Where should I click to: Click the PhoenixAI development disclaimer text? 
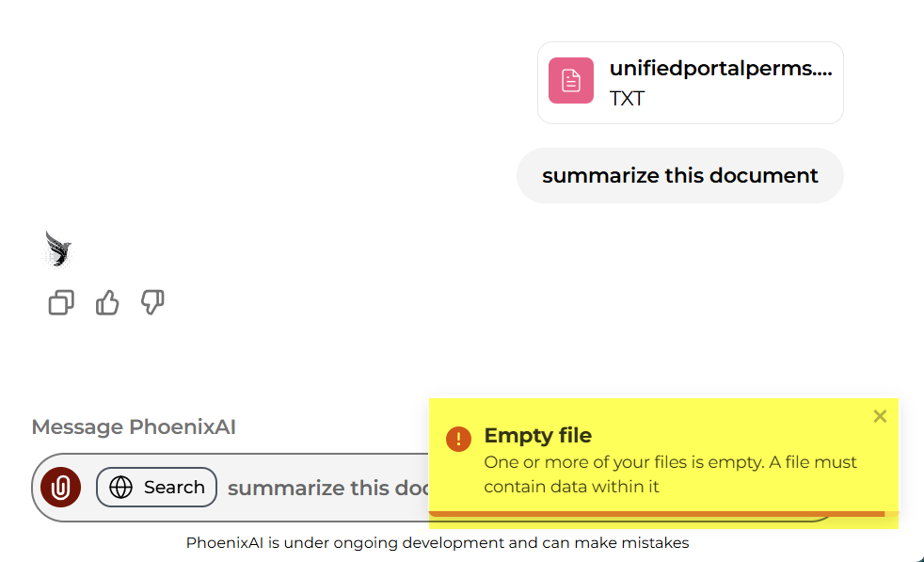click(438, 543)
